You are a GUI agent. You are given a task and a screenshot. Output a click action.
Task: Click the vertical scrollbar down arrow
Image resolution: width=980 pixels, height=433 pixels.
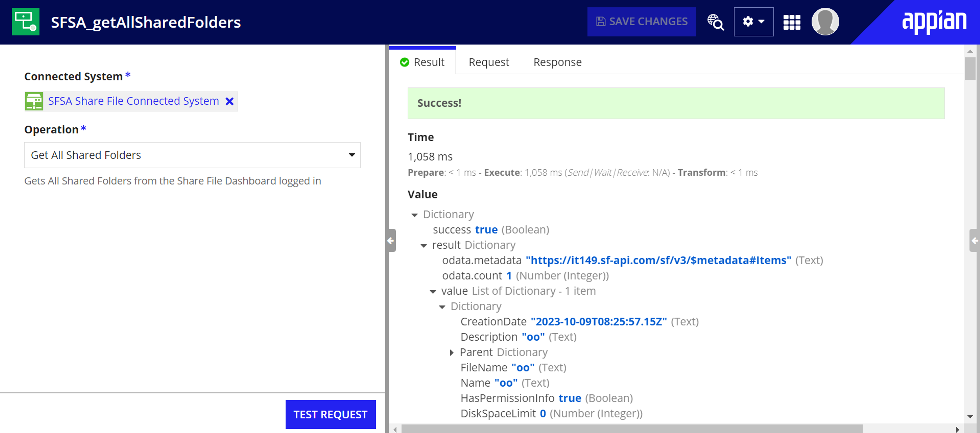970,416
